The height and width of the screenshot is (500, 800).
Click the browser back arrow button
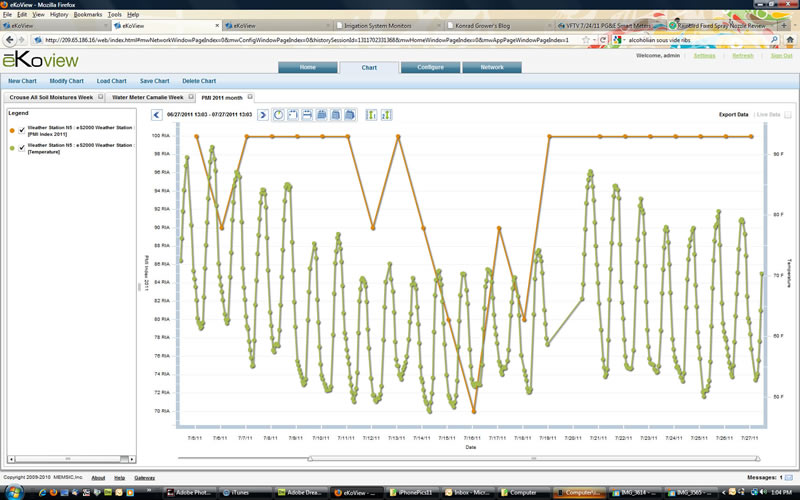(11, 40)
